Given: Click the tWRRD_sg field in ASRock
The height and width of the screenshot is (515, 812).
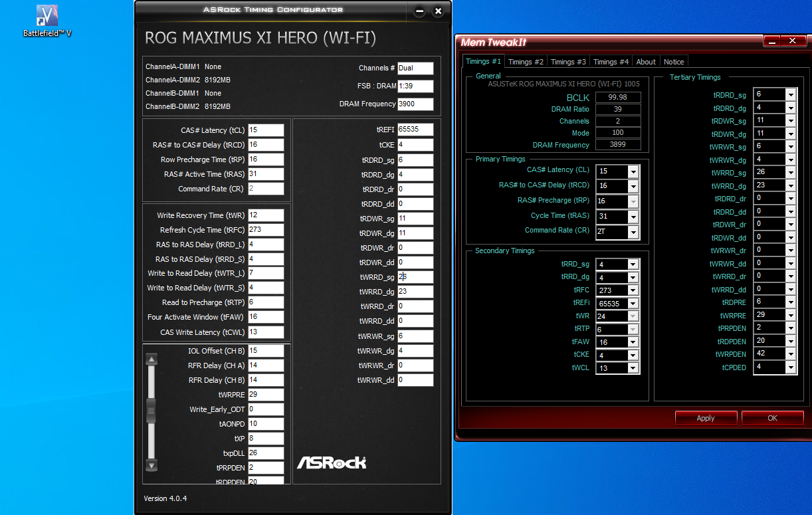Looking at the screenshot, I should coord(415,277).
